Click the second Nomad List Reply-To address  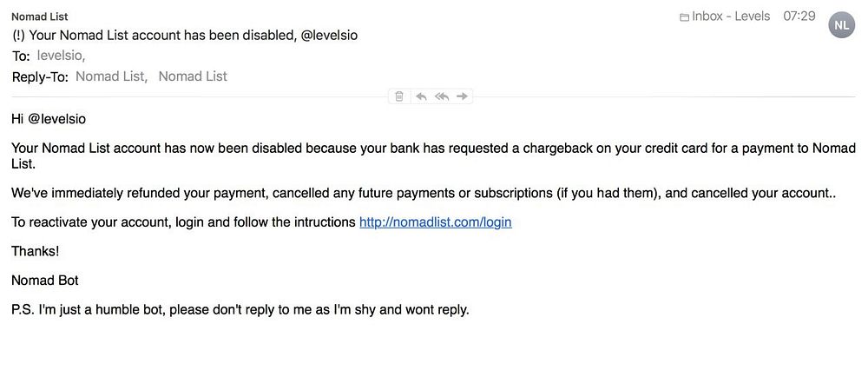coord(193,76)
